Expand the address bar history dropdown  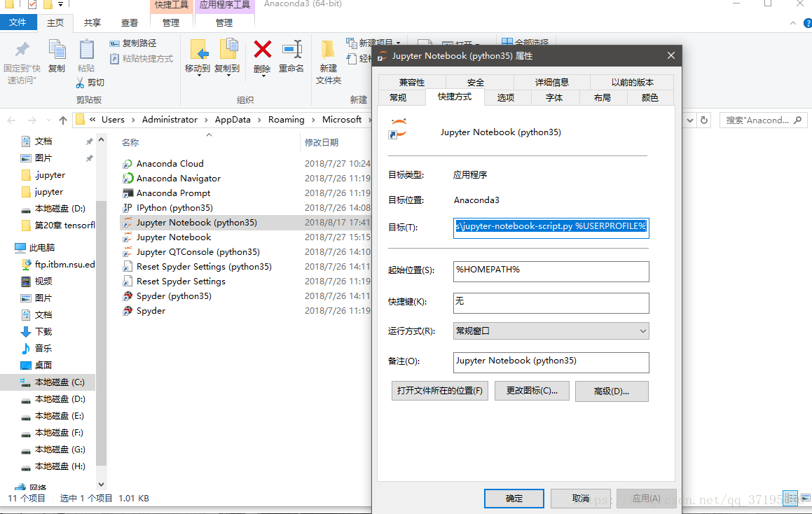pyautogui.click(x=690, y=120)
